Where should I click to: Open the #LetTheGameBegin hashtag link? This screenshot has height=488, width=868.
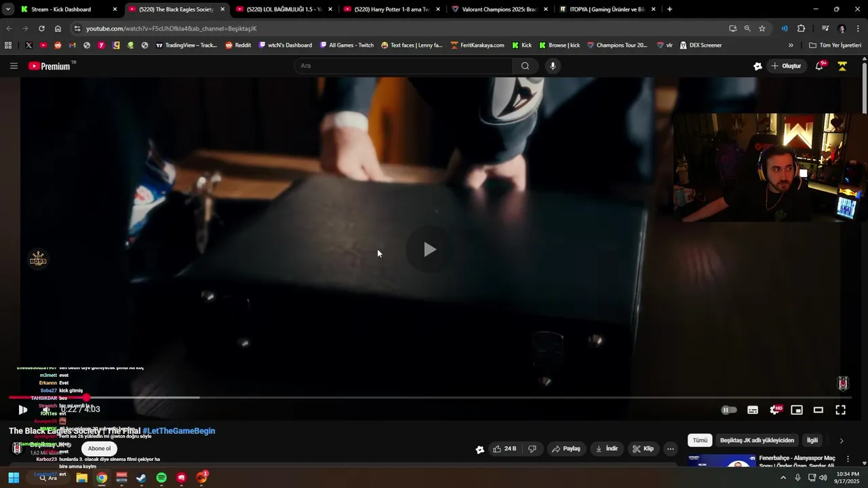tap(178, 430)
